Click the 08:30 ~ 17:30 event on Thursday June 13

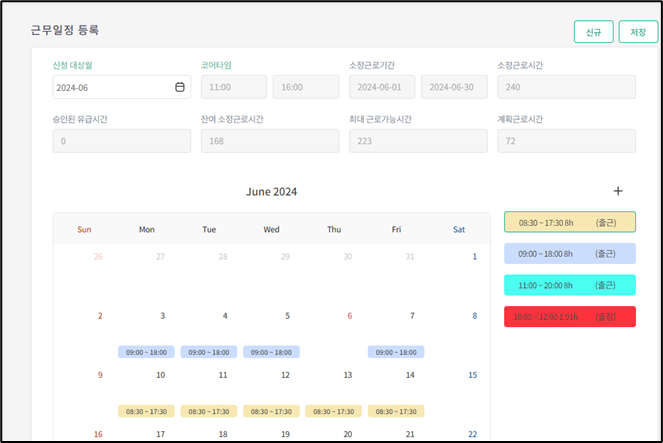[334, 411]
